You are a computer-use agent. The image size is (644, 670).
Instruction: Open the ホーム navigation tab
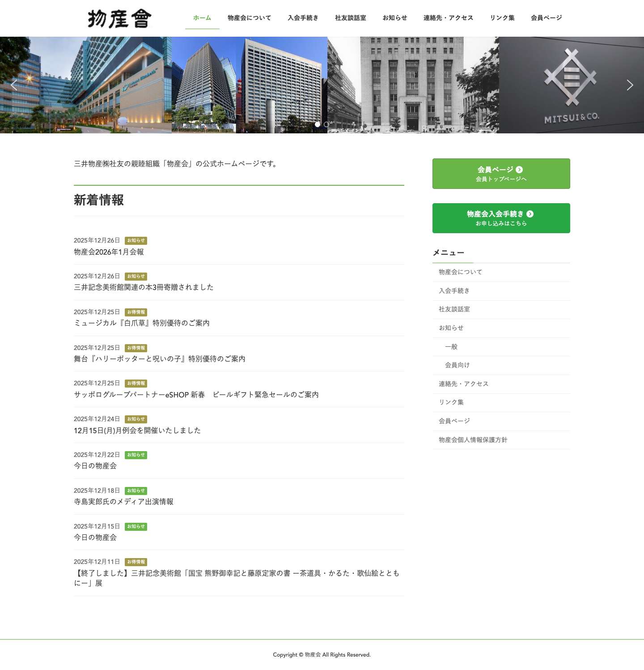[202, 18]
